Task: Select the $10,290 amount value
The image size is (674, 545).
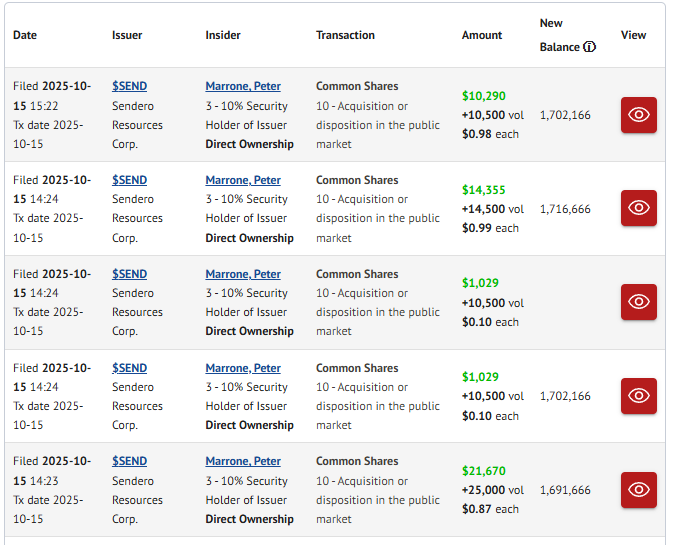Action: [484, 96]
